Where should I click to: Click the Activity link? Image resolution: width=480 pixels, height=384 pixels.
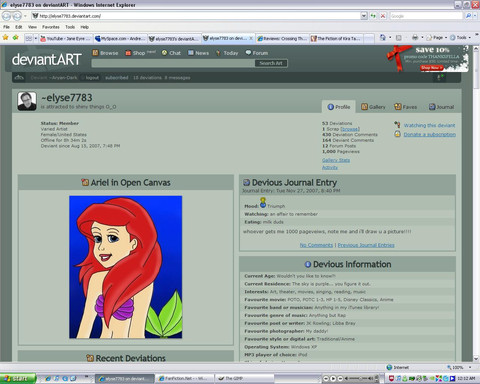pos(330,167)
